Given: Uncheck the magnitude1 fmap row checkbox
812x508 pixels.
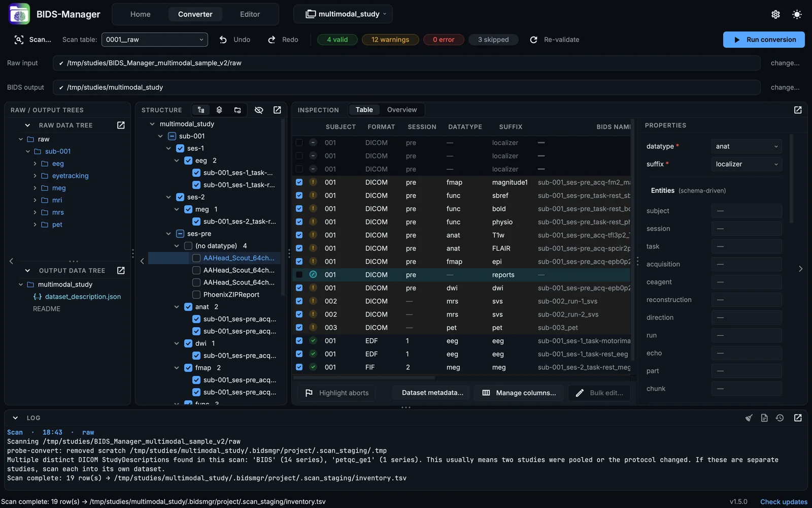Looking at the screenshot, I should coord(299,182).
